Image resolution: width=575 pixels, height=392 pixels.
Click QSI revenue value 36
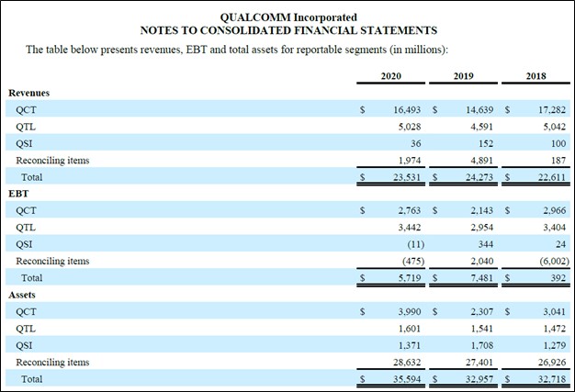click(416, 143)
